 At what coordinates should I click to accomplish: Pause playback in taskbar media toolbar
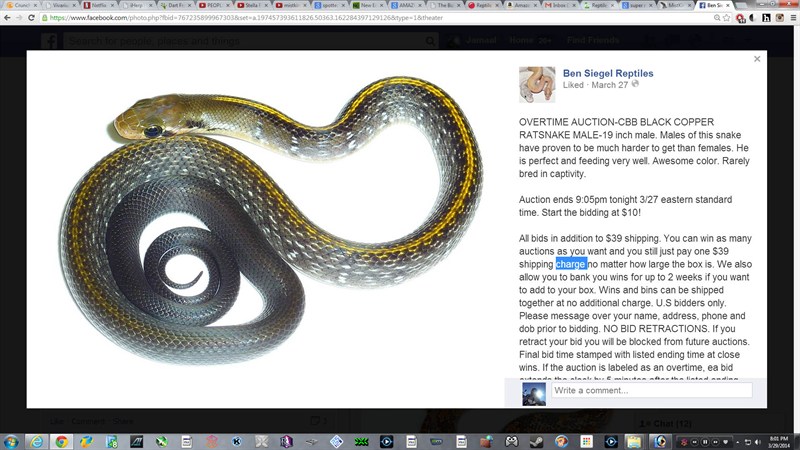click(705, 442)
